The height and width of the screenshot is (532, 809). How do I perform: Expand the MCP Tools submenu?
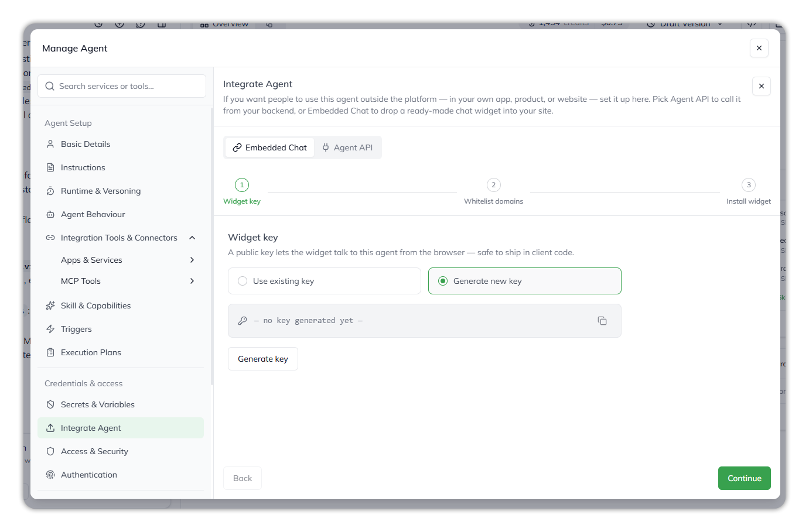(x=192, y=281)
